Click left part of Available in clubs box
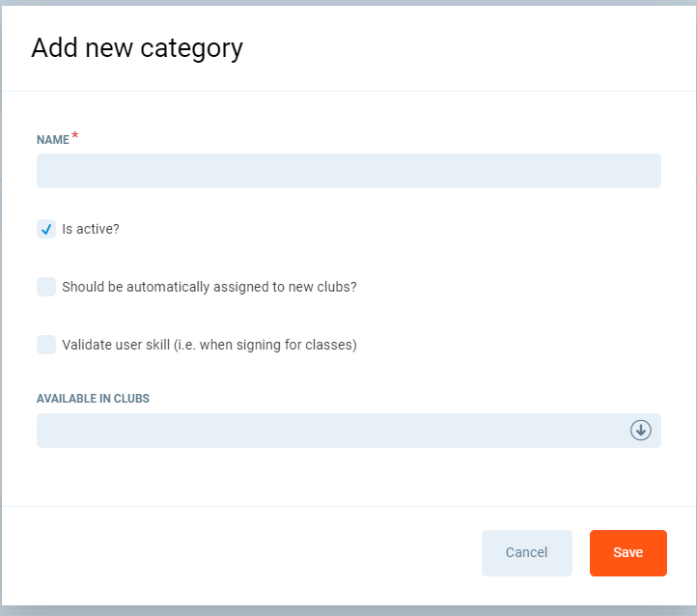This screenshot has height=616, width=697. 116,431
